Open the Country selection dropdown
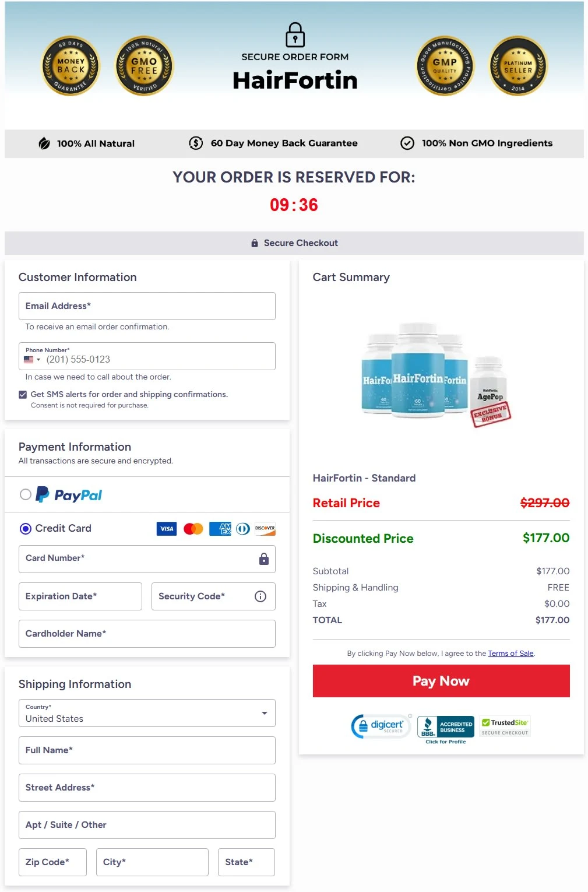Image resolution: width=588 pixels, height=892 pixels. click(263, 712)
